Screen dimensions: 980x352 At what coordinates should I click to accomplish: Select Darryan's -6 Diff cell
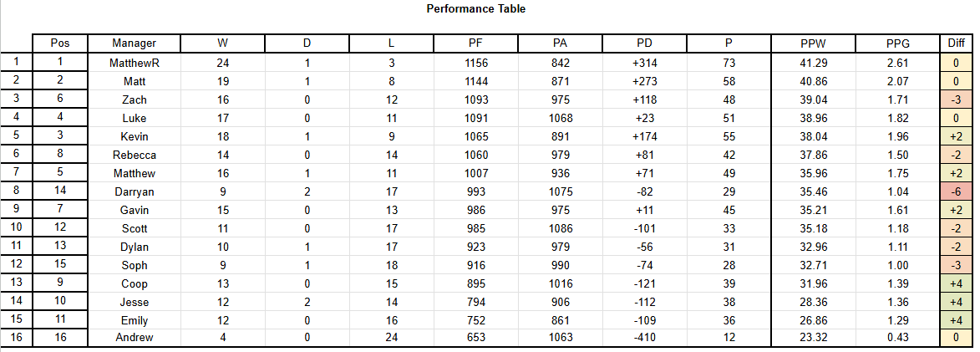point(957,191)
